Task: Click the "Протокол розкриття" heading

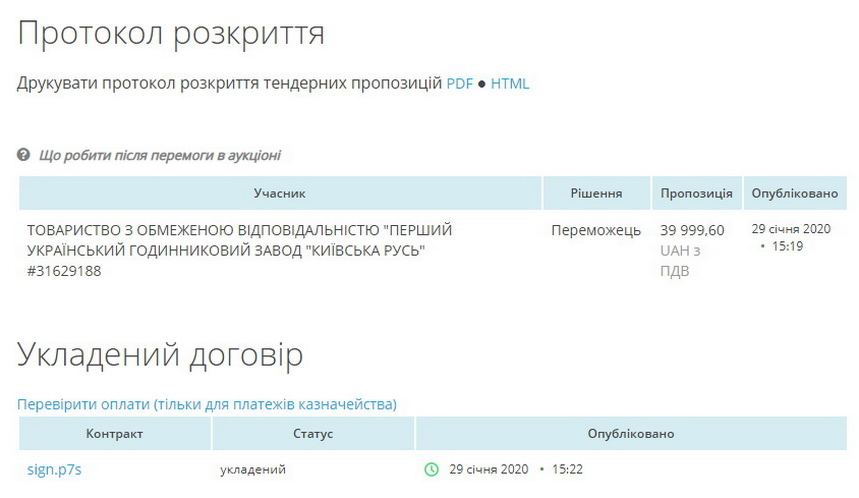Action: (x=171, y=33)
